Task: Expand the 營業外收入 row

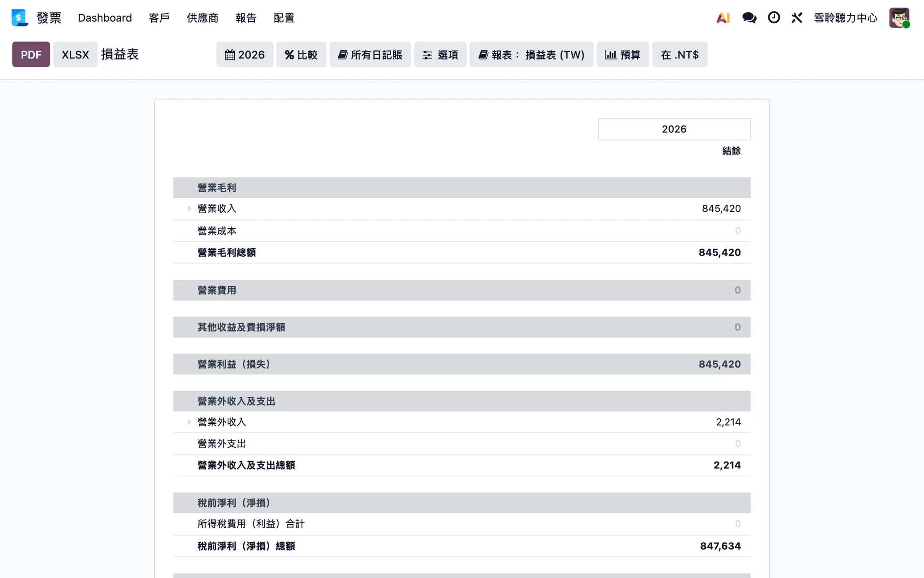Action: pos(189,422)
